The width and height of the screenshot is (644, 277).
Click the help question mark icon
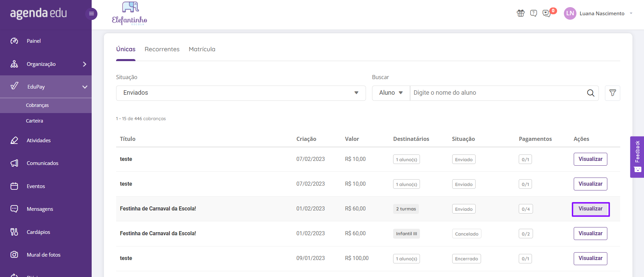pos(533,13)
